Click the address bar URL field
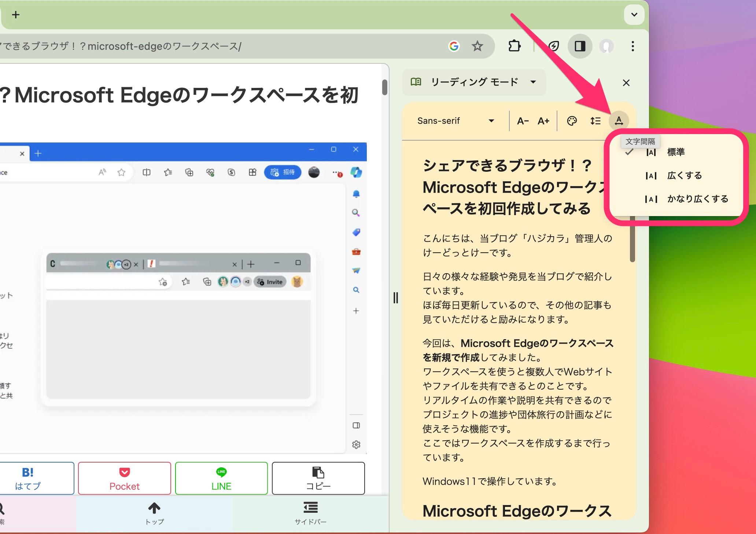Image resolution: width=756 pixels, height=534 pixels. point(220,46)
